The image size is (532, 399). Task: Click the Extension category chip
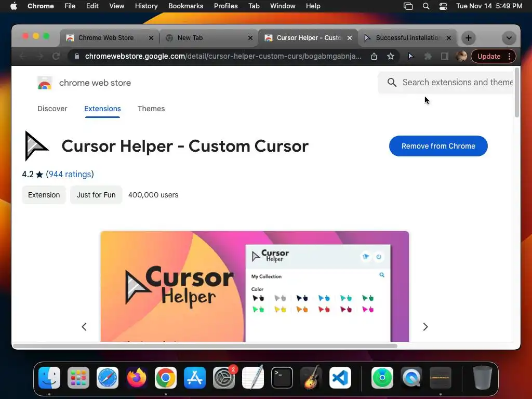[44, 195]
